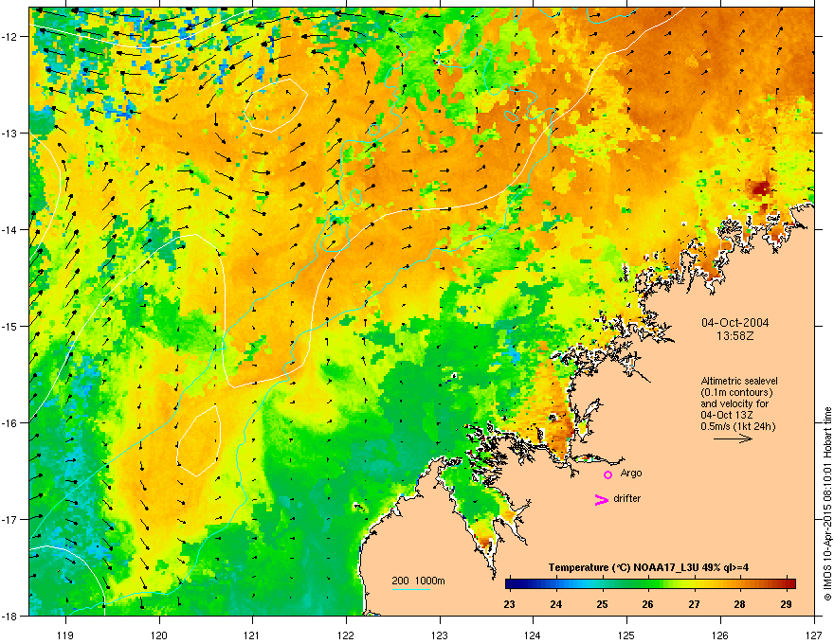Click the Argo legend label

coord(631,473)
